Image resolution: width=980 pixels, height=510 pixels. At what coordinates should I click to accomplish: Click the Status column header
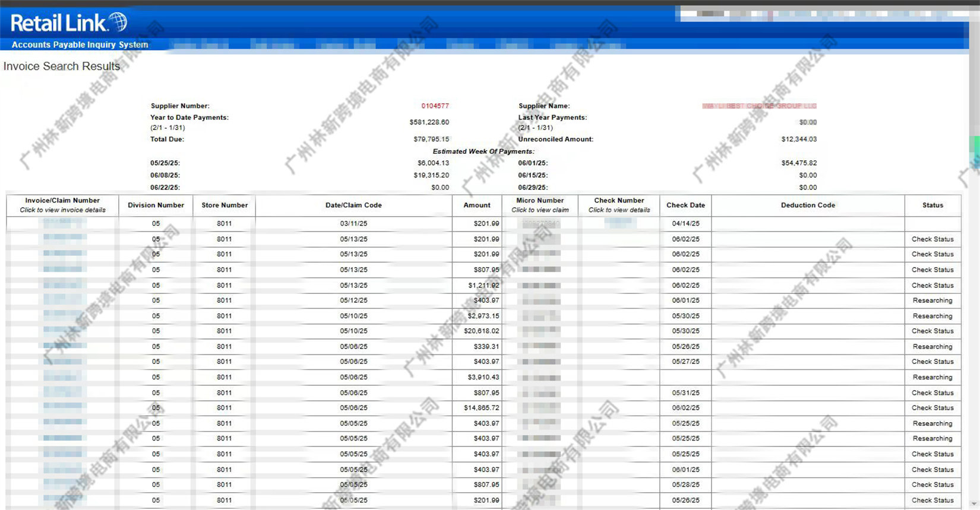tap(932, 205)
